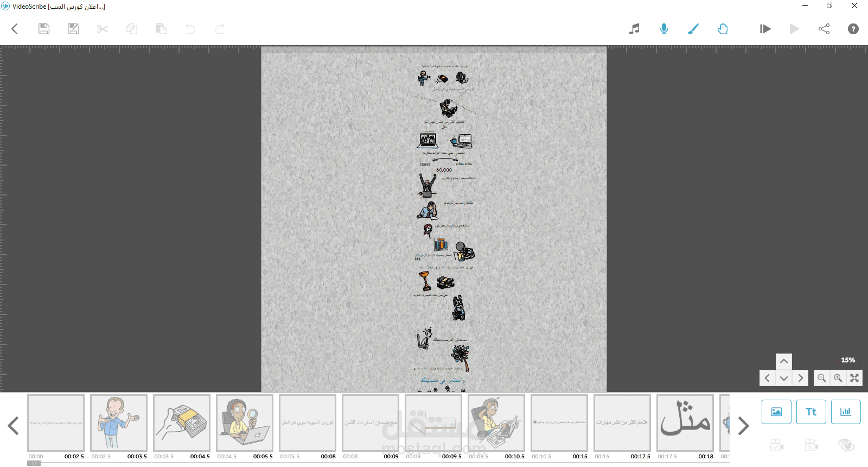Image resolution: width=868 pixels, height=467 pixels.
Task: Select the timeline element ending 00:09
Action: 371,423
